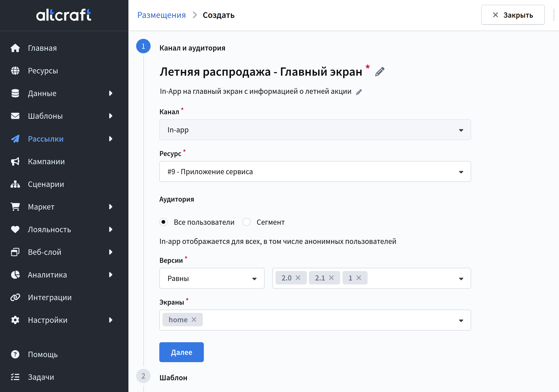
Task: Remove version tag 2.0
Action: [x=298, y=278]
